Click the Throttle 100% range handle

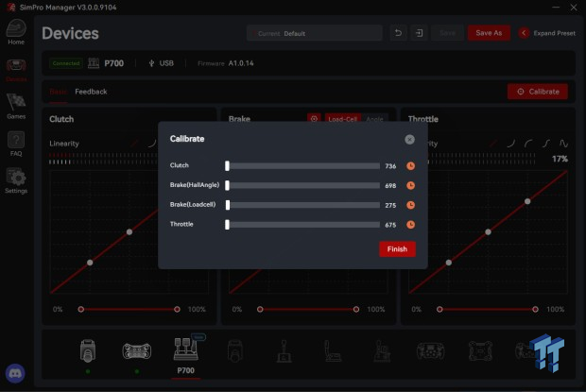coord(535,309)
